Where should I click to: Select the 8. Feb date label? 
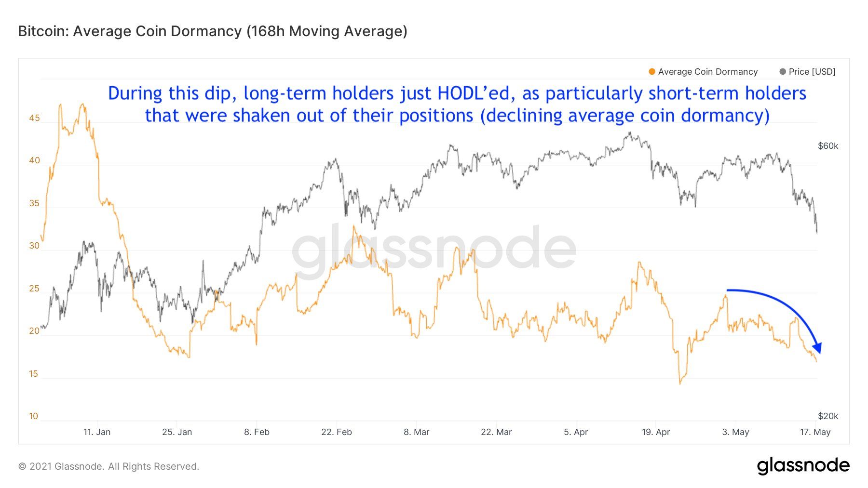coord(257,432)
